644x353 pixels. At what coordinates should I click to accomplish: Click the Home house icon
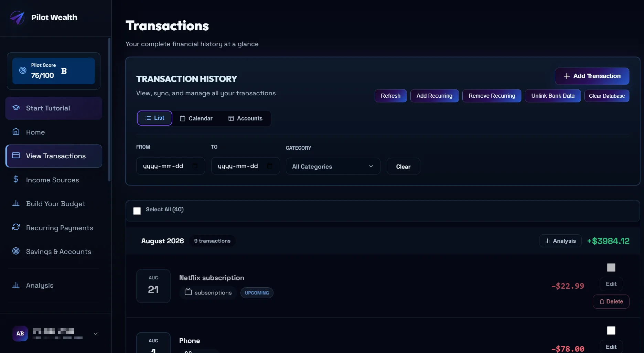click(16, 131)
